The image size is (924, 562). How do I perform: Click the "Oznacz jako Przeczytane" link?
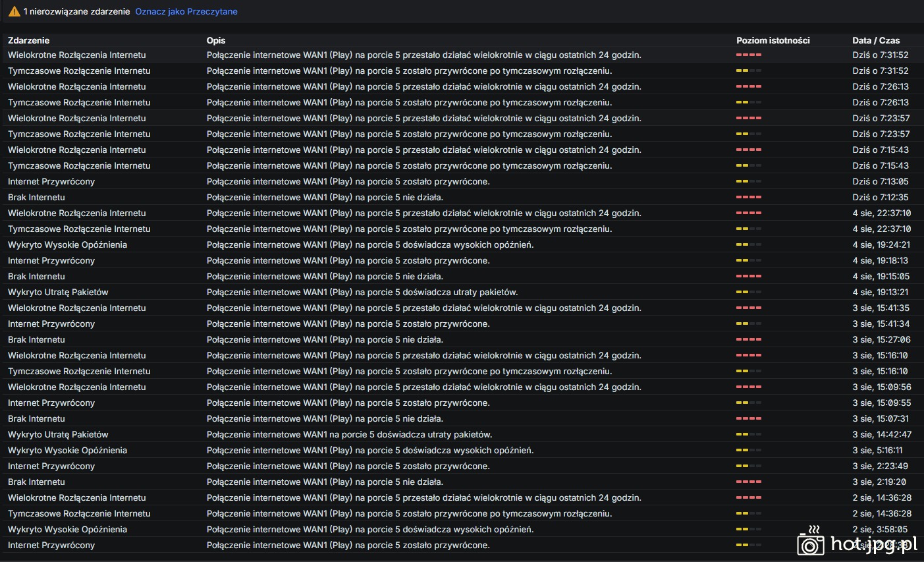pos(186,12)
